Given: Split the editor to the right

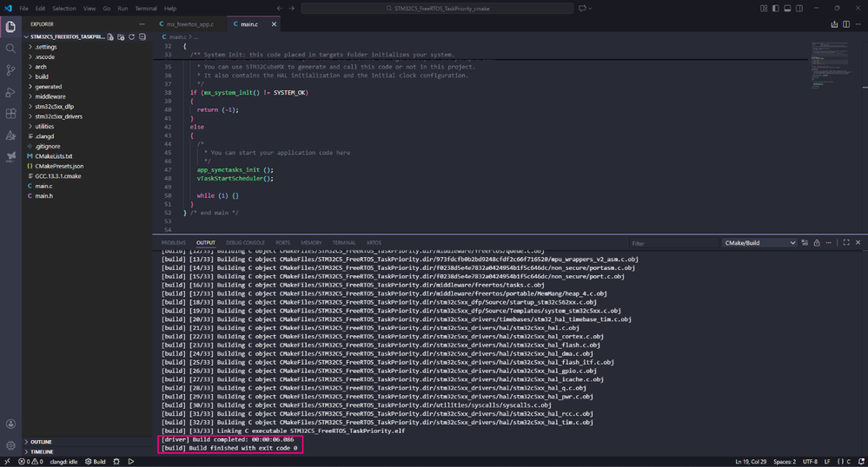Looking at the screenshot, I should point(846,24).
